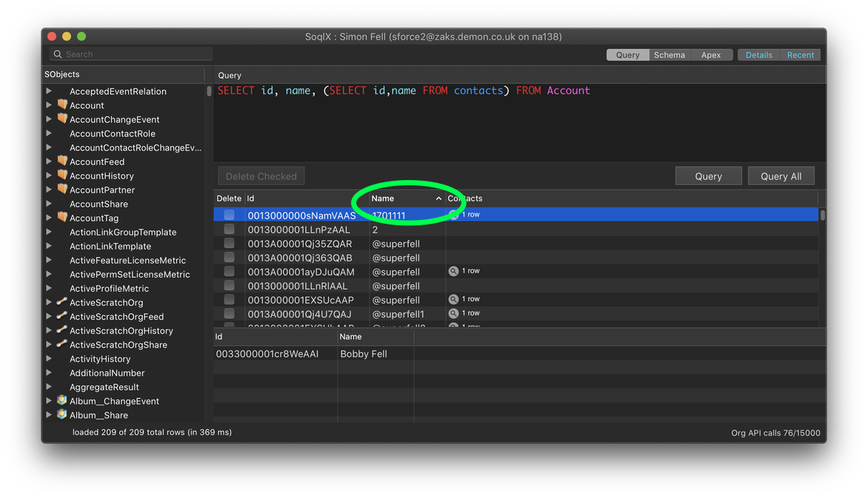Viewport: 868px width, 498px height.
Task: Open contacts magnifier for 0013000001EXSUcAAP row
Action: pos(453,299)
